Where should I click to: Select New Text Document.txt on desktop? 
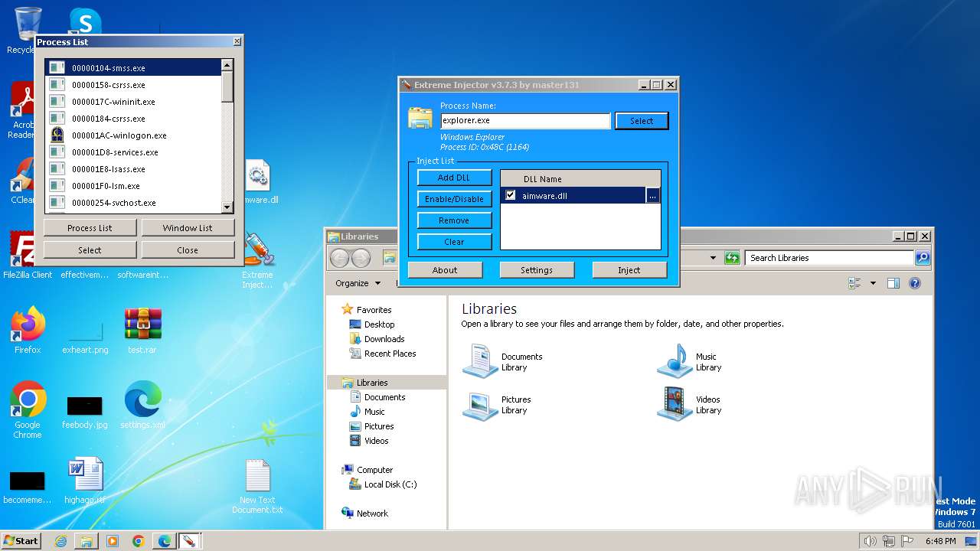click(257, 487)
